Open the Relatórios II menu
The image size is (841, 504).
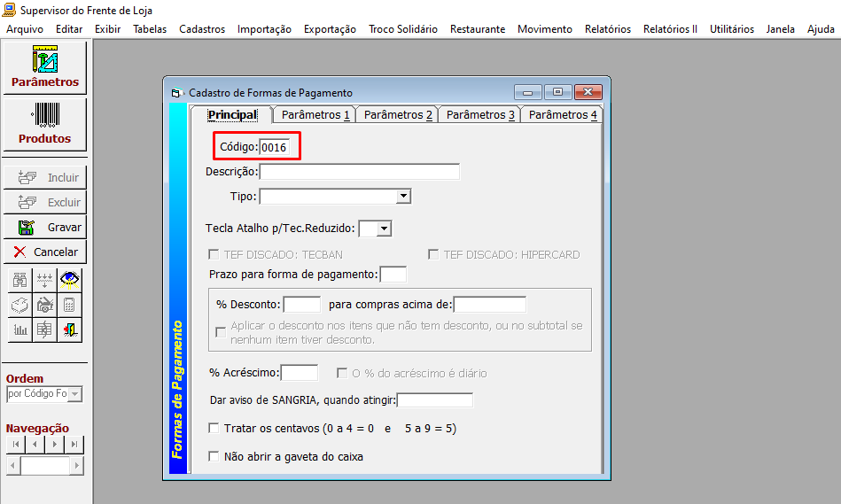pyautogui.click(x=671, y=29)
